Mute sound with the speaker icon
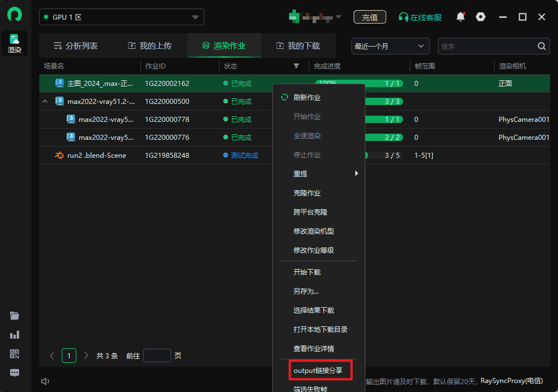Screen dimensions: 558x392 coord(45,381)
